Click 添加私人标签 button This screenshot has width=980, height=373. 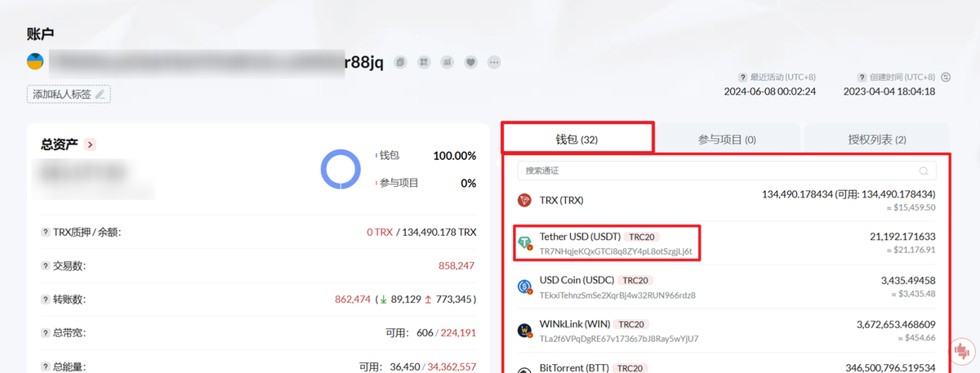point(69,94)
